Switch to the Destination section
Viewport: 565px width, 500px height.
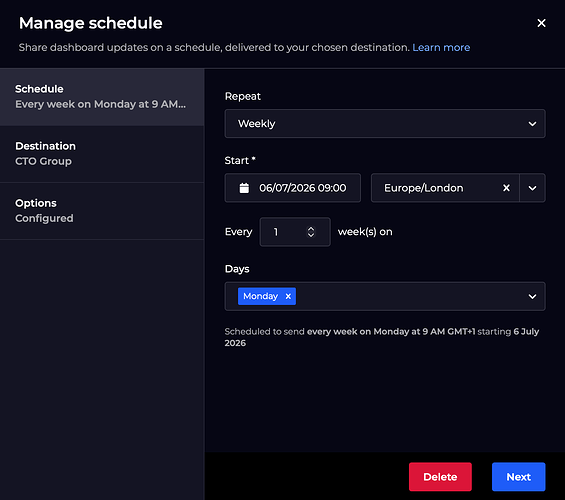[x=102, y=154]
